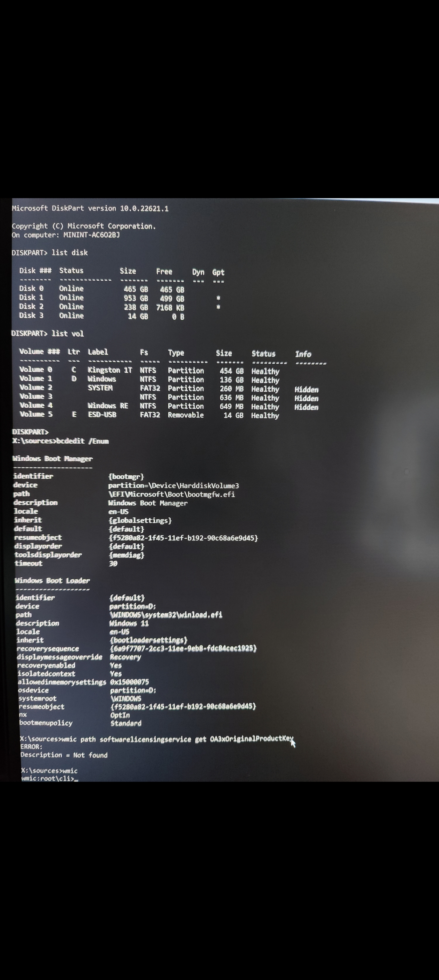This screenshot has height=980, width=439.
Task: Click the 'Windows RE' volume label
Action: [108, 406]
